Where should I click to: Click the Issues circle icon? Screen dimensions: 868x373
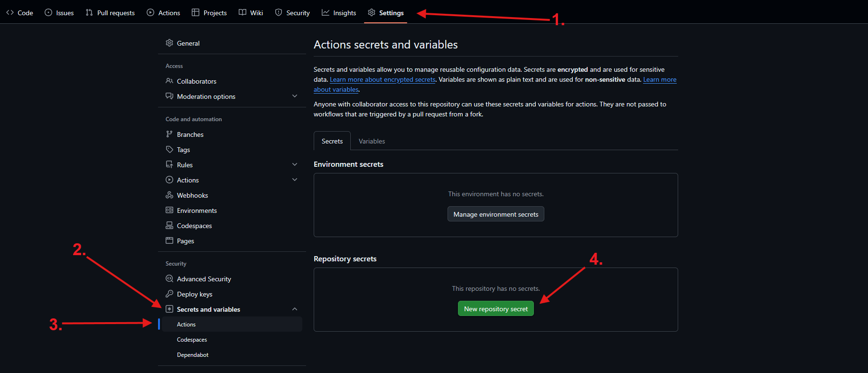point(48,12)
